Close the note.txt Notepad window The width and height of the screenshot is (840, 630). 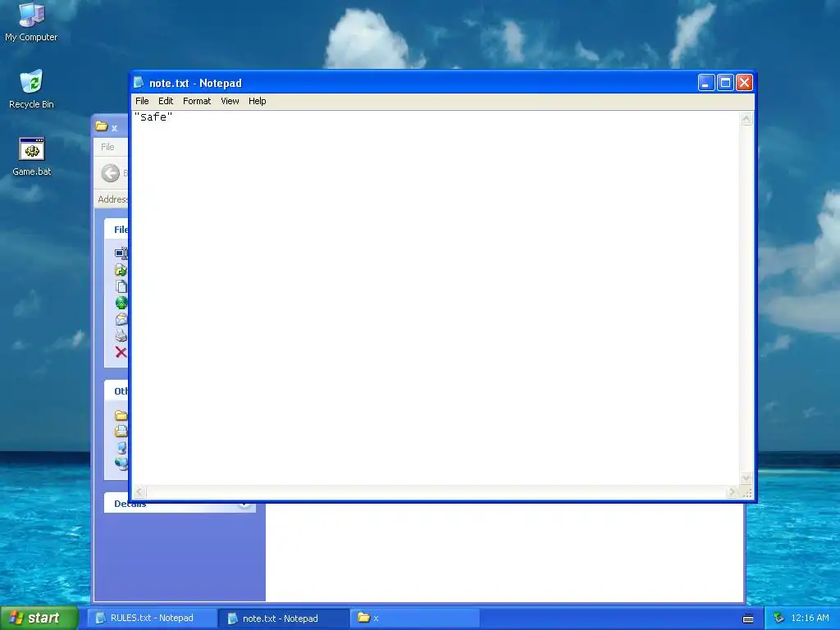pos(744,83)
